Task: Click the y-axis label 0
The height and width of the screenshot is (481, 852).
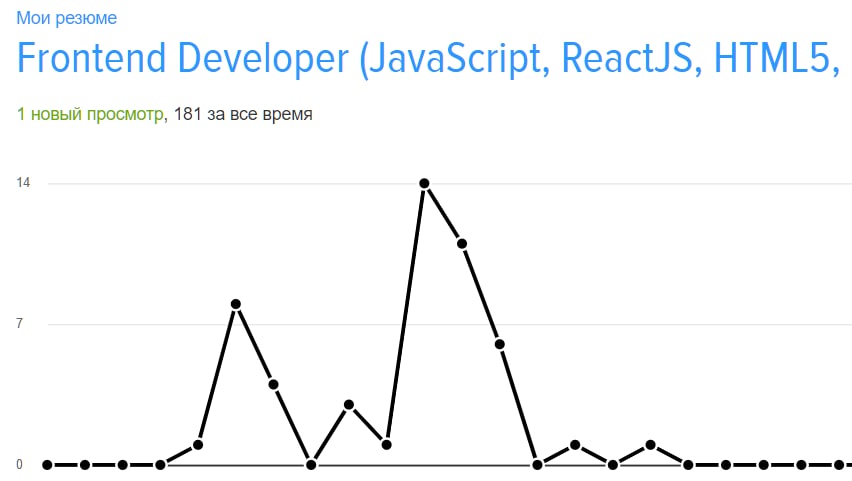Action: pyautogui.click(x=20, y=465)
